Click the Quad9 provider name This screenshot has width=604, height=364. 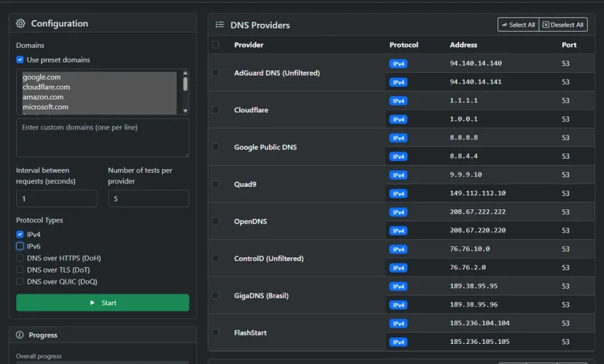coord(245,184)
